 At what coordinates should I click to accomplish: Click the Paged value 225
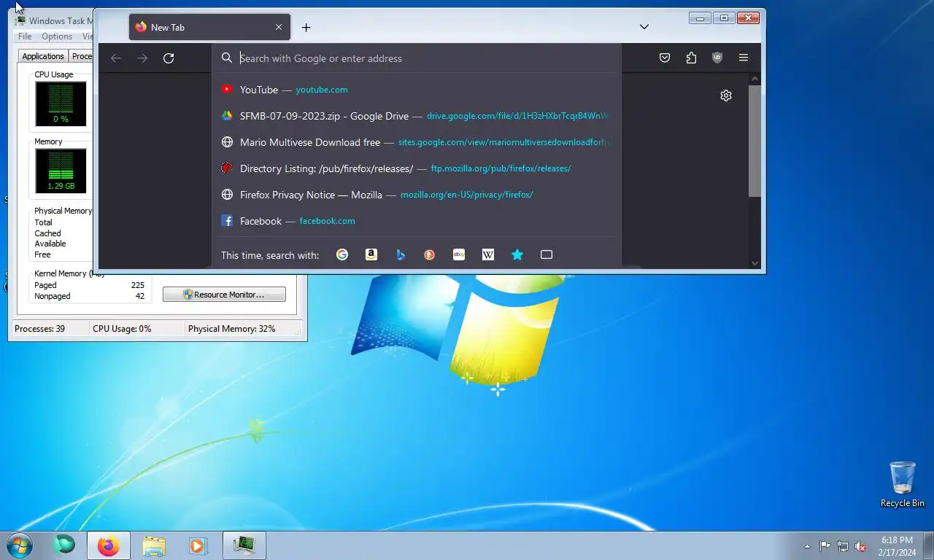coord(137,285)
